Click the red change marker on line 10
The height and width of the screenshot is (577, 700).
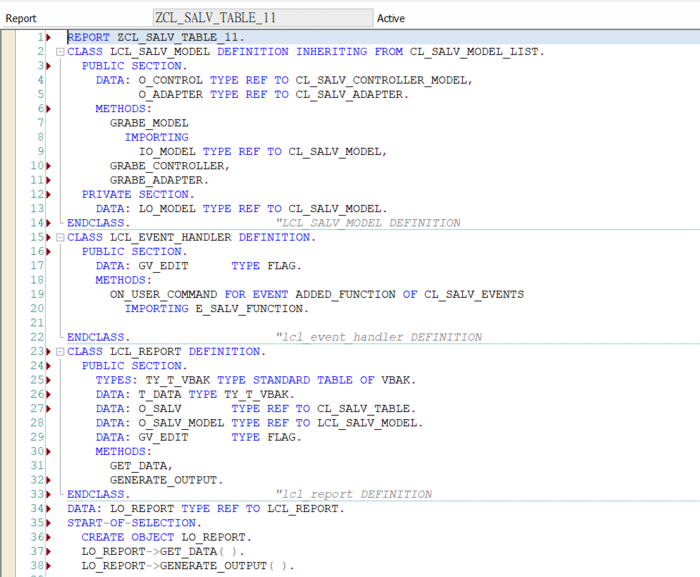coord(49,166)
